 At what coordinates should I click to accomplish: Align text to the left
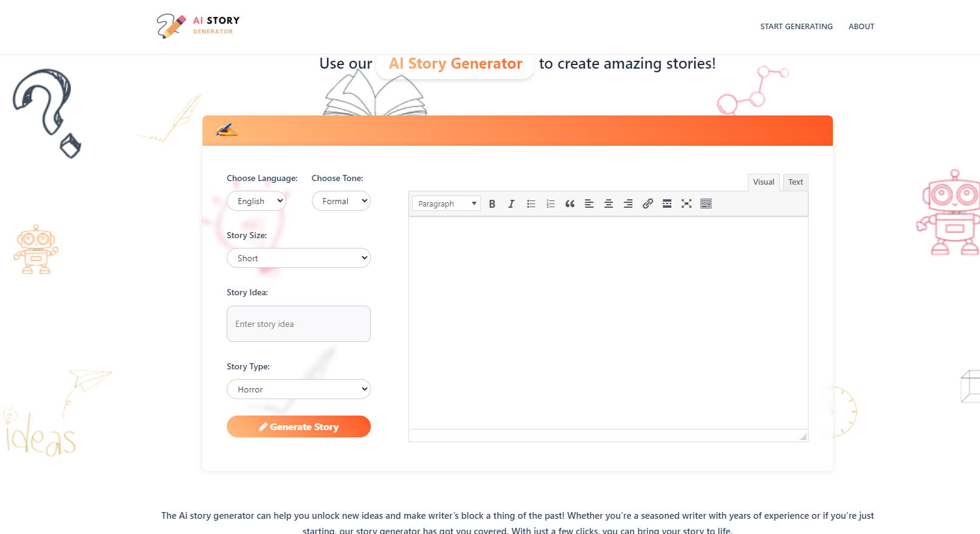[x=589, y=204]
